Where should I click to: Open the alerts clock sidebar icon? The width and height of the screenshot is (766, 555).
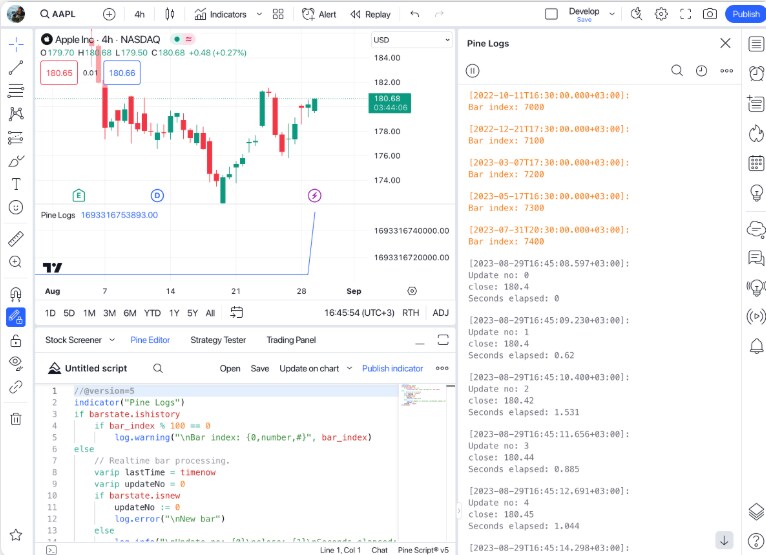point(756,73)
